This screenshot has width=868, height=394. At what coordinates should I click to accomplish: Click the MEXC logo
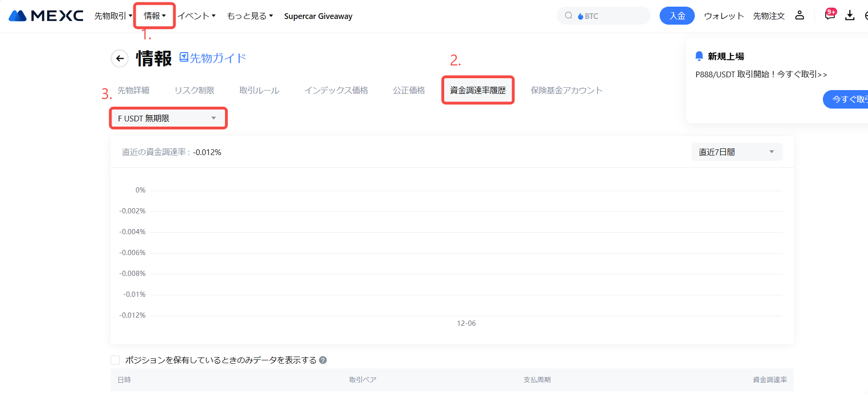point(46,16)
